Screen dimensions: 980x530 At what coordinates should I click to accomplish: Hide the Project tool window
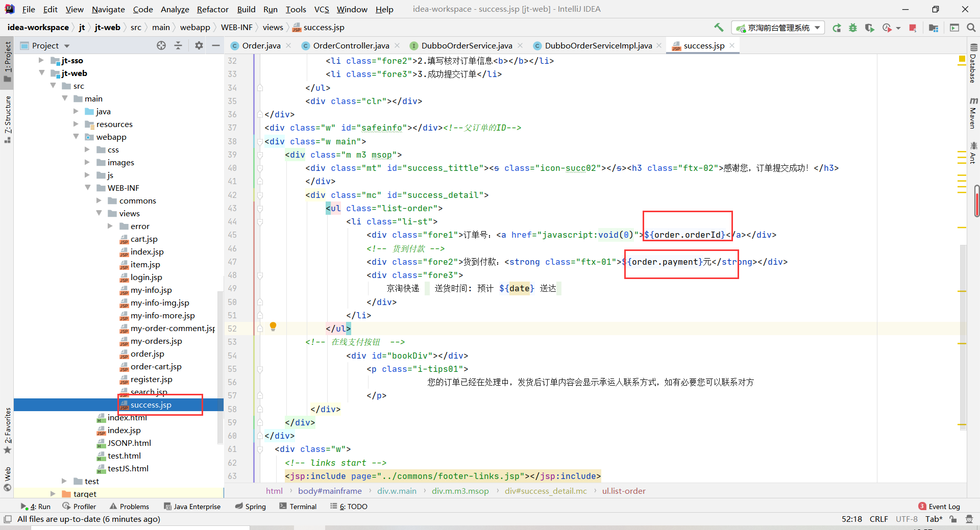tap(216, 45)
